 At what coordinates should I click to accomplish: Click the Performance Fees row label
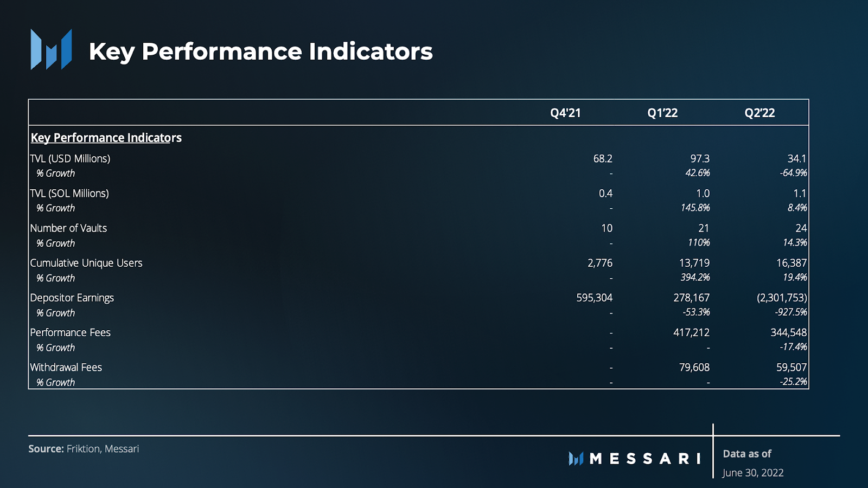[70, 332]
